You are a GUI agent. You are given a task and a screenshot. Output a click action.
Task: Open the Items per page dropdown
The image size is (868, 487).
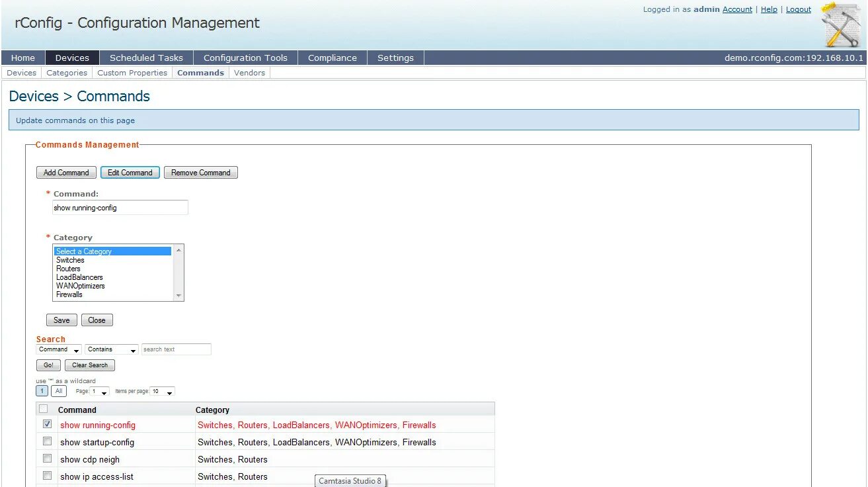coord(163,392)
